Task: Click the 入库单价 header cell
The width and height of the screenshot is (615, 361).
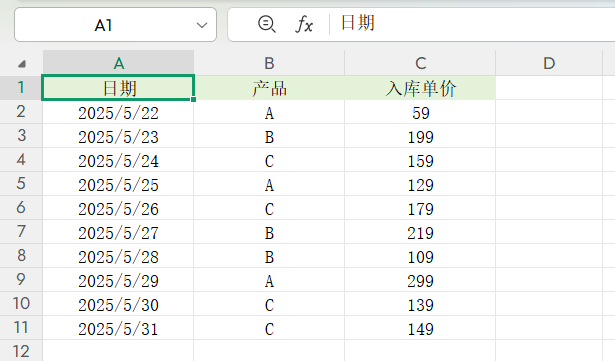Action: pos(420,88)
